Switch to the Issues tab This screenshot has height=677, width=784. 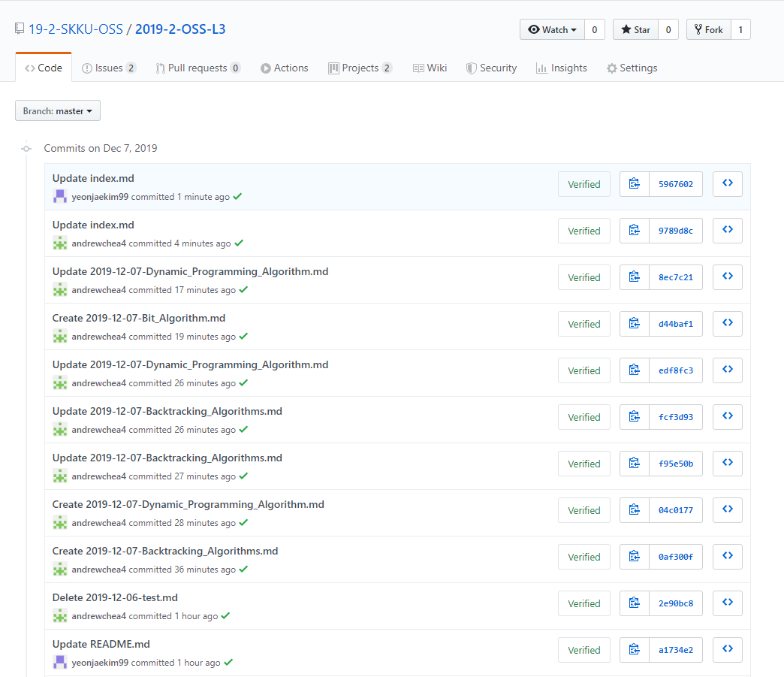109,68
